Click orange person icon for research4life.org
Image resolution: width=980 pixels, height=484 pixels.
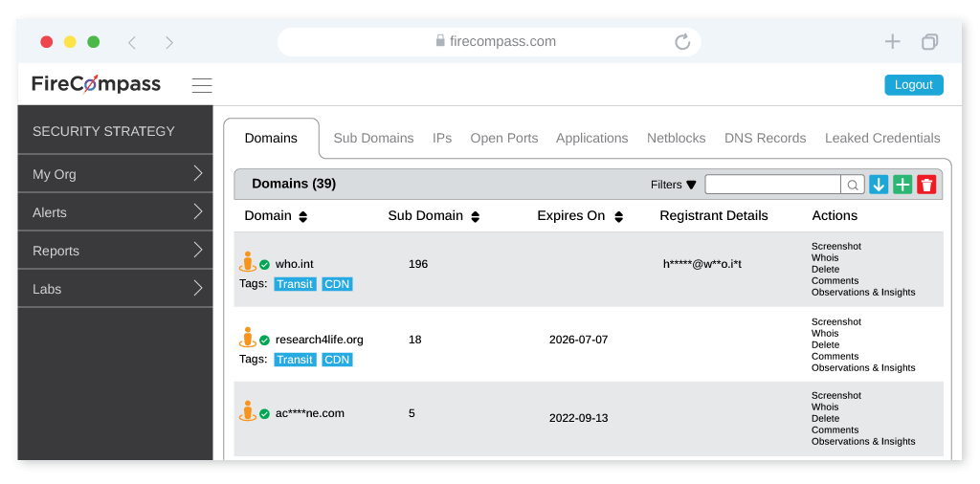[x=248, y=338]
